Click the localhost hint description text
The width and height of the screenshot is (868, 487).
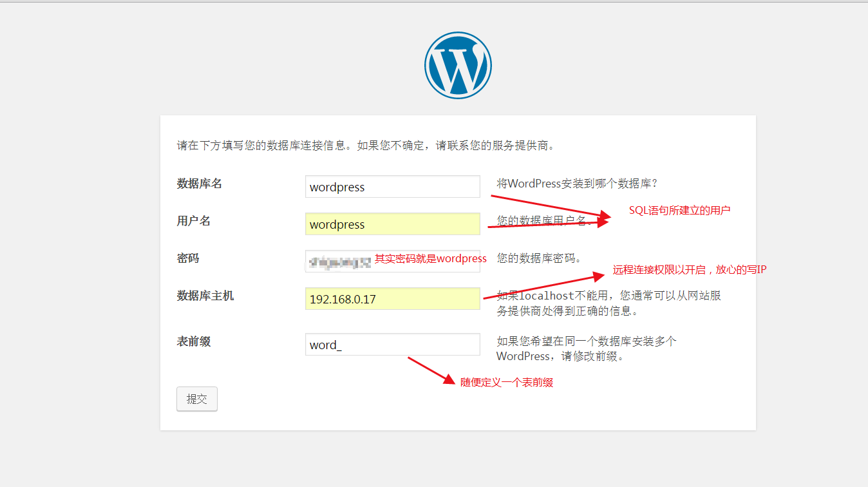[x=609, y=303]
